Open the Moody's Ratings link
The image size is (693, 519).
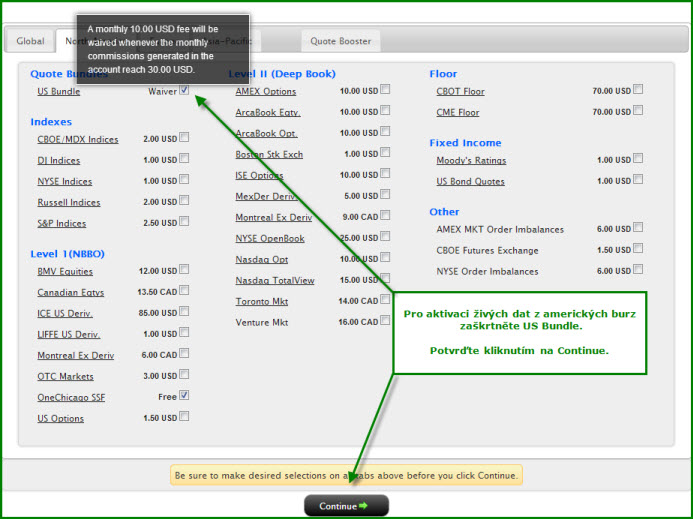coord(471,160)
